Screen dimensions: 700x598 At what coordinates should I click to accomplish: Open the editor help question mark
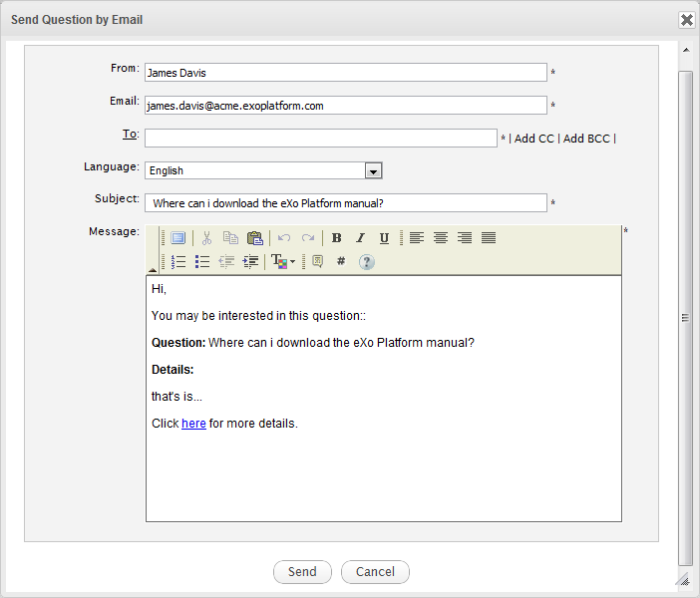[x=366, y=262]
